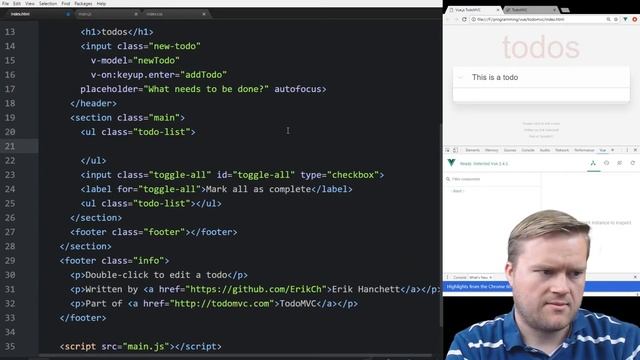Open the File menu in the editor
Viewport: 640px width, 360px height.
coord(5,3)
